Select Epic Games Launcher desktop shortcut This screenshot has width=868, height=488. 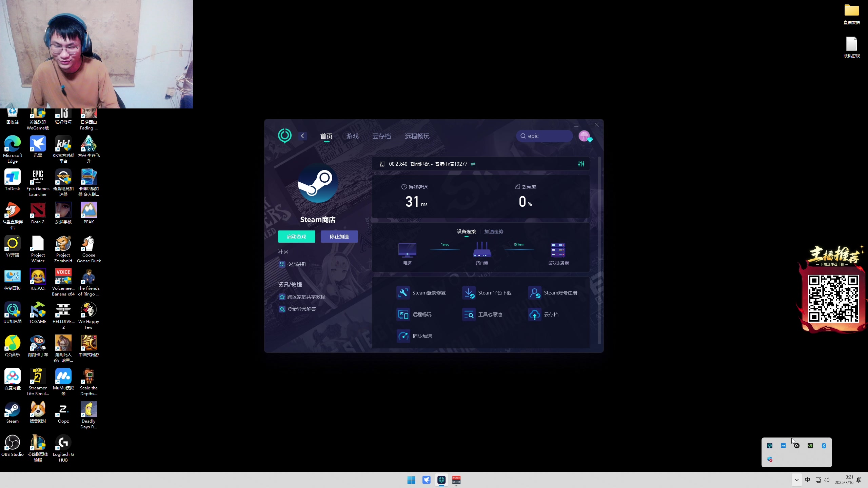(x=38, y=183)
